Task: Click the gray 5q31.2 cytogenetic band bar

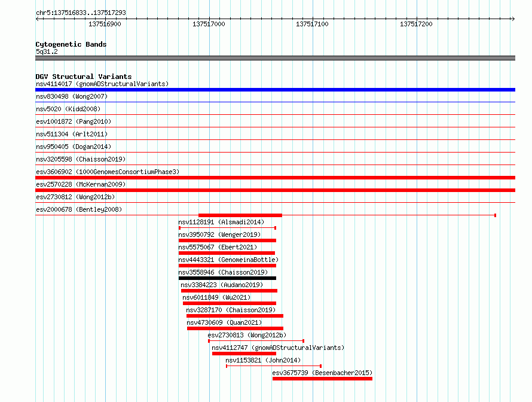Action: (275, 58)
